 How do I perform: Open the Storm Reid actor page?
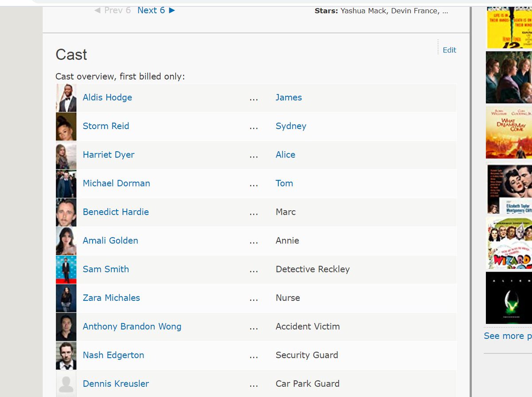coord(106,126)
